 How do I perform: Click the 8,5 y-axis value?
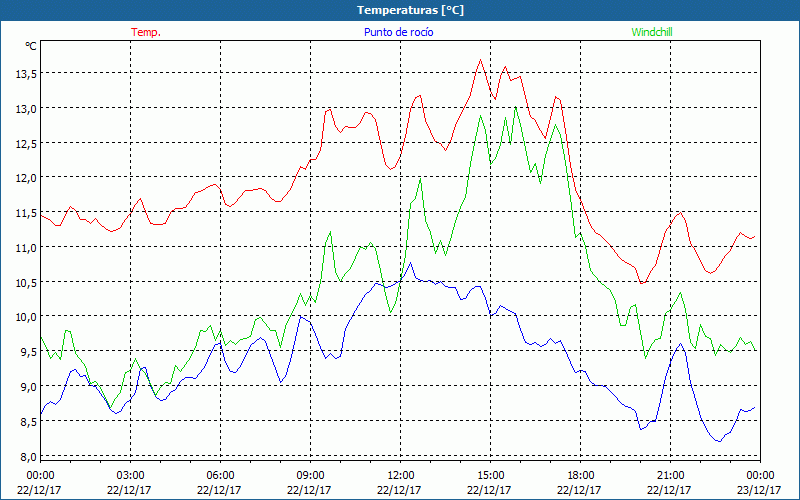[x=29, y=422]
